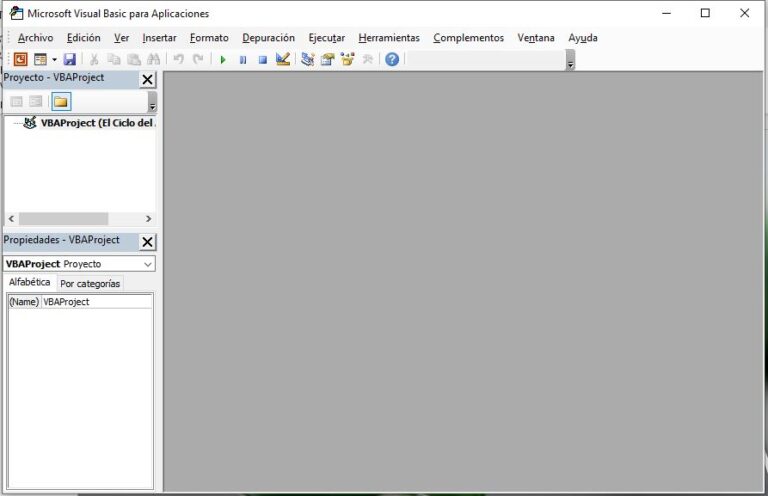Open the Complementos menu

[468, 38]
